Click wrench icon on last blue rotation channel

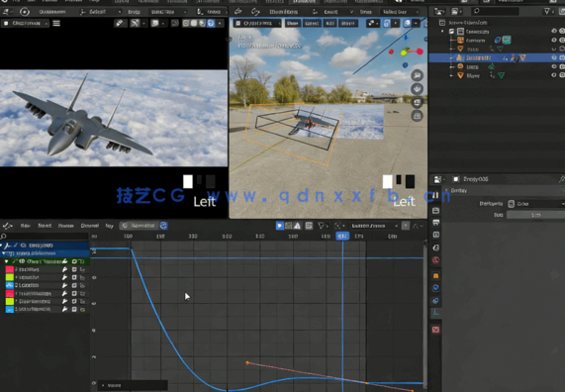point(65,309)
